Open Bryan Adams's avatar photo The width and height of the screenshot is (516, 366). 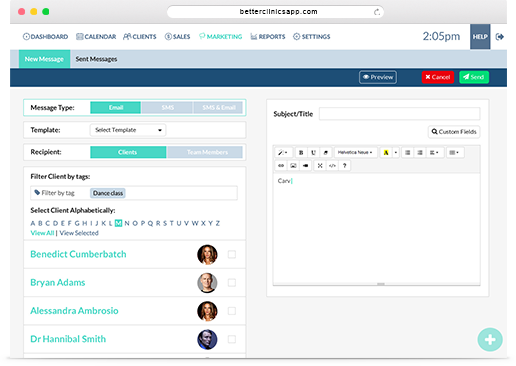207,283
